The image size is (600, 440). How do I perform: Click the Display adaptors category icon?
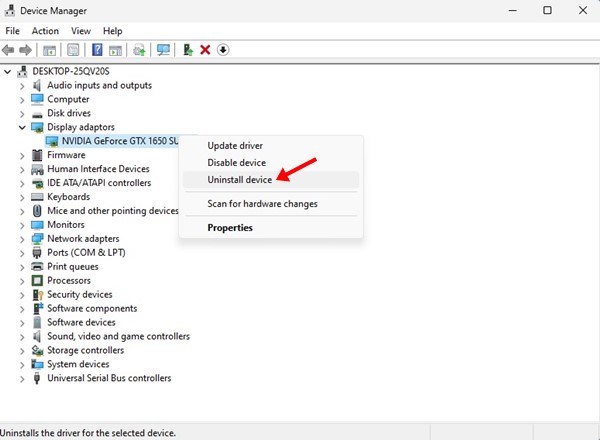coord(37,127)
